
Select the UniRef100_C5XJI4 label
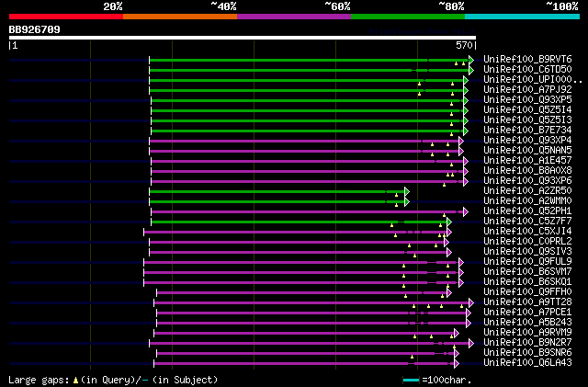(527, 232)
